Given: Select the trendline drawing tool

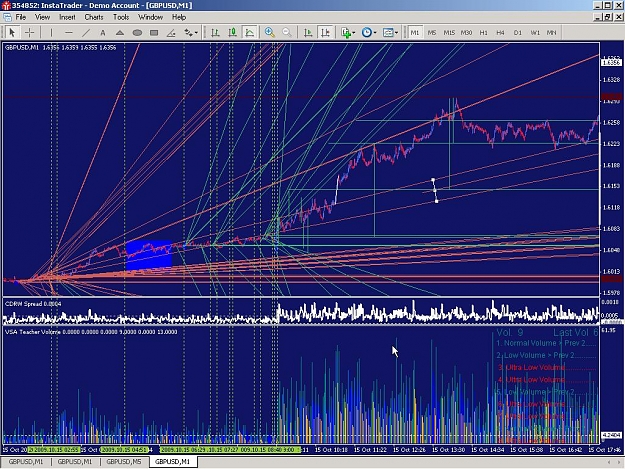Looking at the screenshot, I should point(86,33).
